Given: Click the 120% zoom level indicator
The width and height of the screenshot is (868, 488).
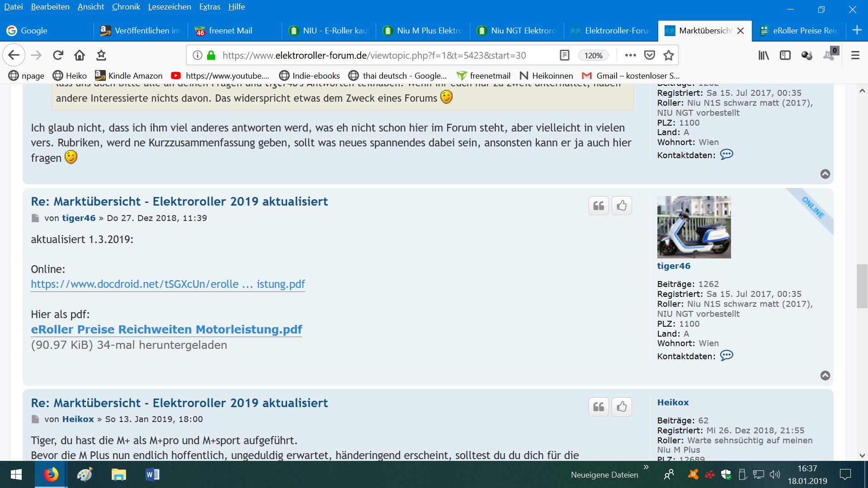Looking at the screenshot, I should coord(593,55).
